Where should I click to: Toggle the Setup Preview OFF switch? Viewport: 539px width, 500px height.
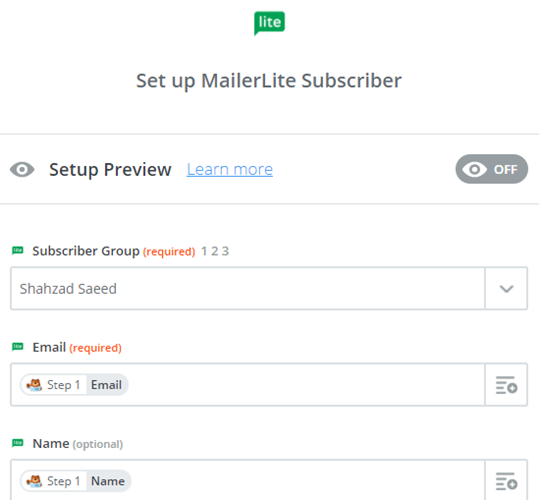[x=492, y=169]
